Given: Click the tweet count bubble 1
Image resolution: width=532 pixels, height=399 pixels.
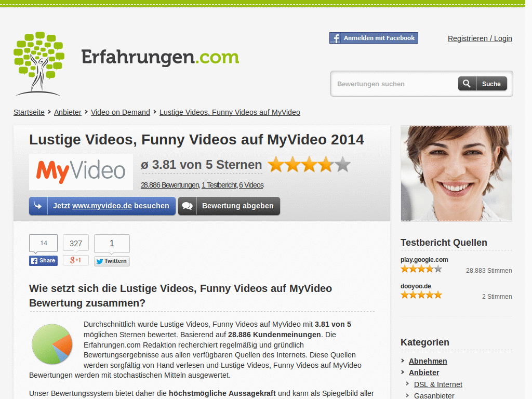Looking at the screenshot, I should coord(112,243).
